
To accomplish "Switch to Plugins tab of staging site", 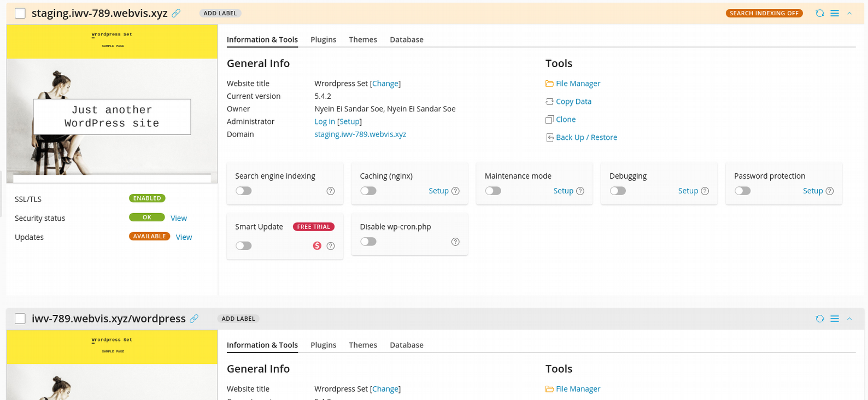I will pyautogui.click(x=323, y=39).
